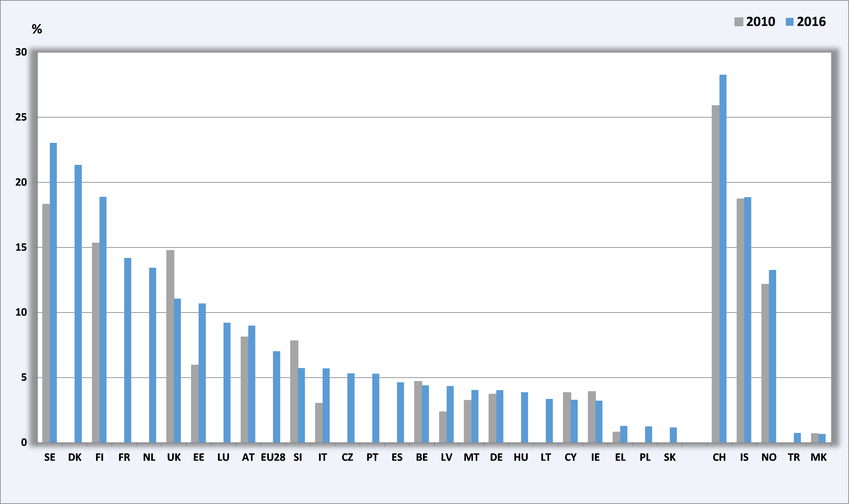Click the blue bar above EU28
Viewport: 849px width, 504px height.
277,397
